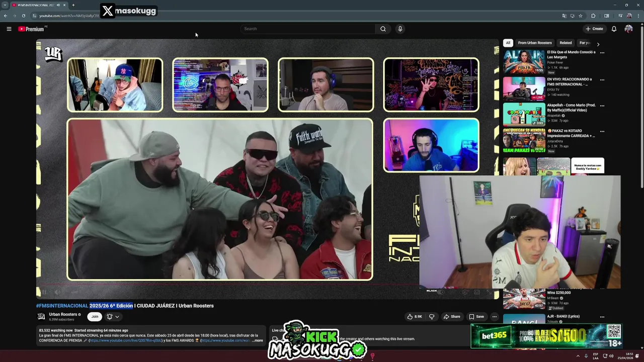
Task: Open the Chrome extensions puzzle icon
Action: [593, 16]
